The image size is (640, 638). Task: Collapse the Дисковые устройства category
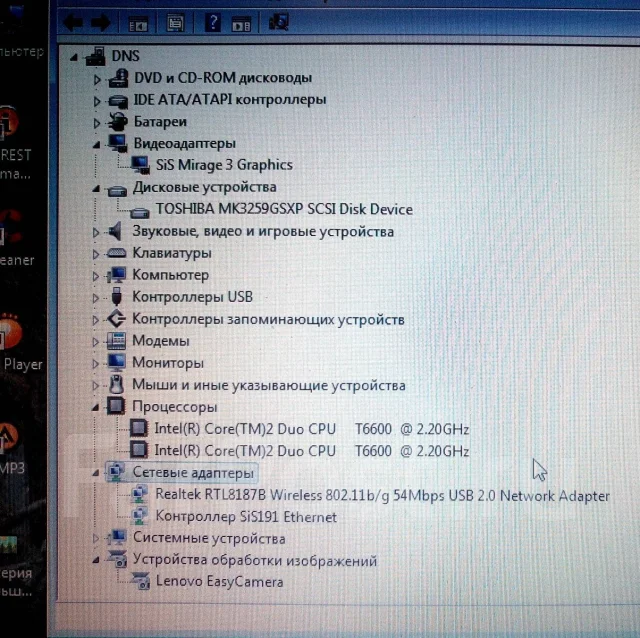(x=96, y=189)
